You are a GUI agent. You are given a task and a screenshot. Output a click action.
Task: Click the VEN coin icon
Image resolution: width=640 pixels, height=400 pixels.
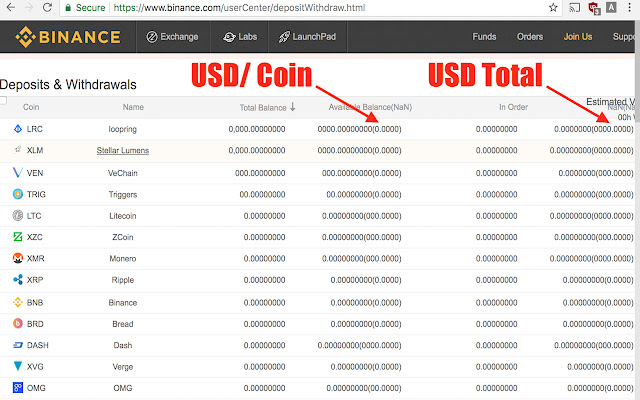click(x=18, y=173)
